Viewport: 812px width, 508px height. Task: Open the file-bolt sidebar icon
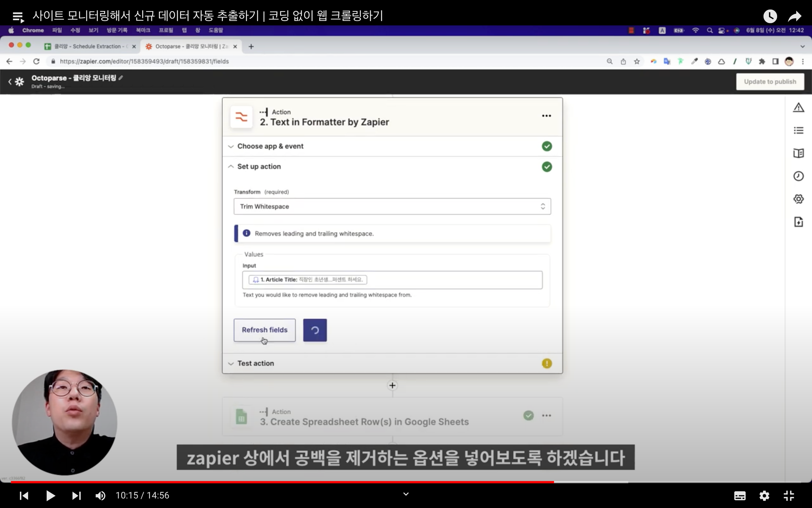pyautogui.click(x=799, y=222)
